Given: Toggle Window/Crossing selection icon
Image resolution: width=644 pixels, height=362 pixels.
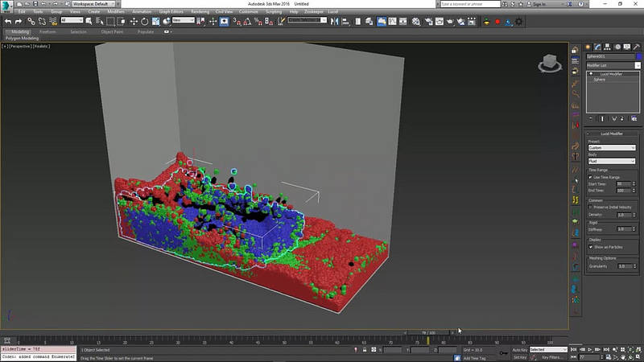Looking at the screenshot, I should (122, 22).
